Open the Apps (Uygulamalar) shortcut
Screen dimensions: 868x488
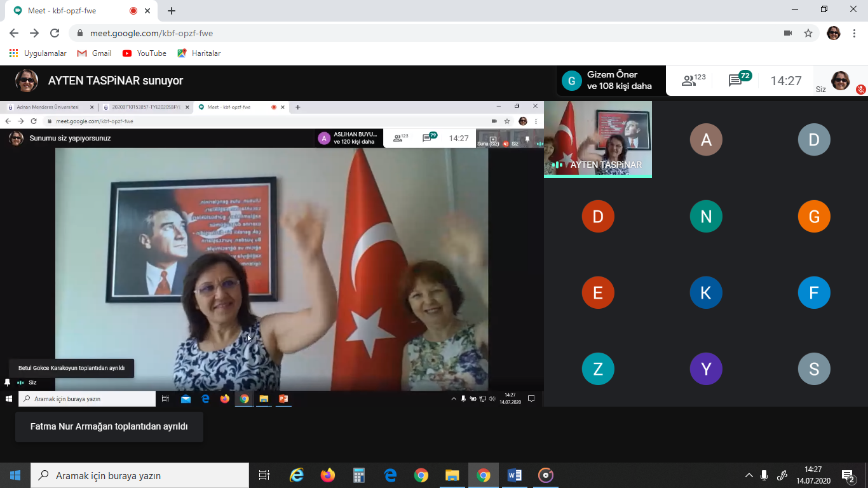pyautogui.click(x=38, y=53)
